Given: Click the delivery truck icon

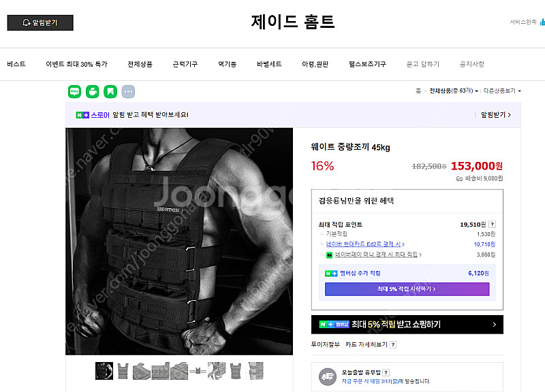Looking at the screenshot, I should (328, 377).
